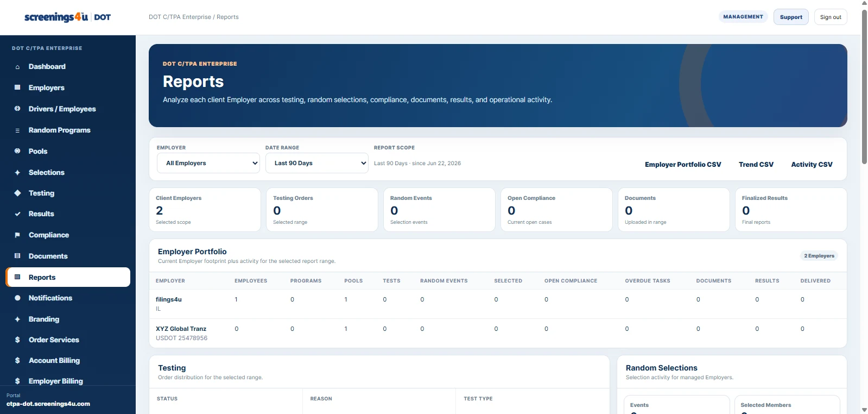
Task: Select the active Reports menu item
Action: point(68,277)
